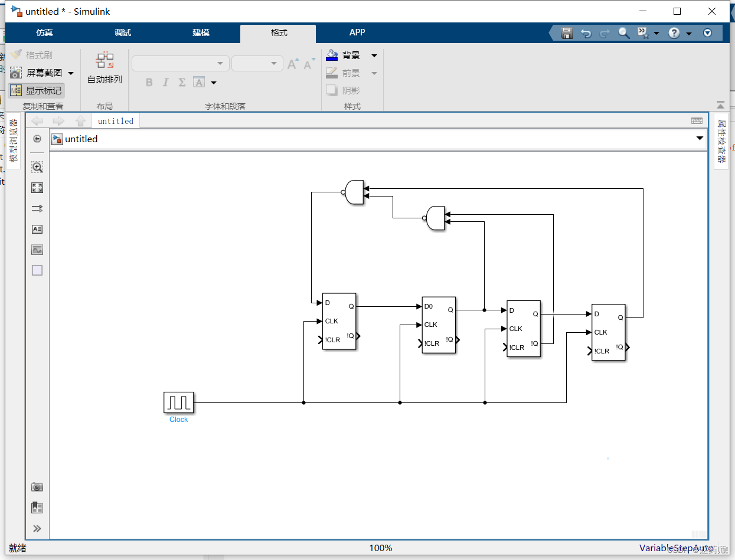Undo the last action
The image size is (735, 560).
(x=586, y=33)
